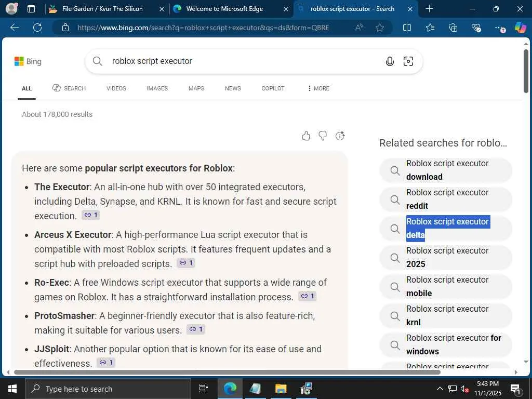Screen dimensions: 532x399
Task: Select the ALL results tab
Action: point(27,88)
